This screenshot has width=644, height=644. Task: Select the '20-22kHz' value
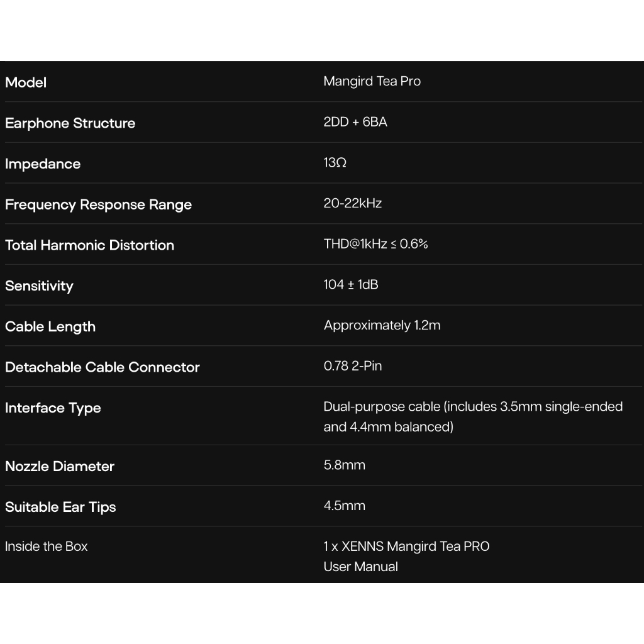pos(353,203)
